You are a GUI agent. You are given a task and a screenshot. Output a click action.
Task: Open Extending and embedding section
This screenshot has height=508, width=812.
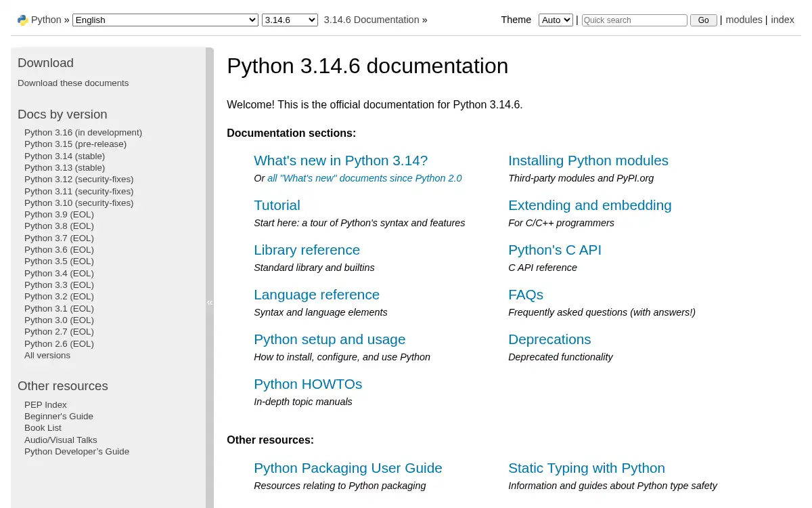[590, 205]
